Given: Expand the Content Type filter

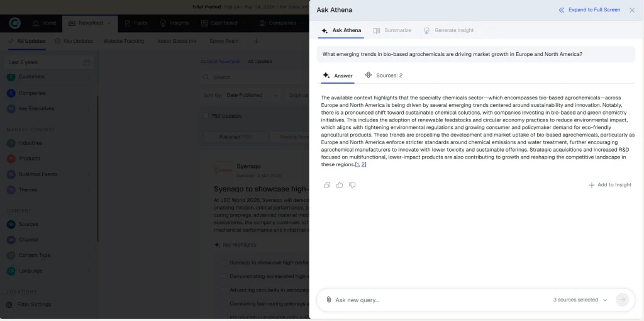Looking at the screenshot, I should [48, 256].
